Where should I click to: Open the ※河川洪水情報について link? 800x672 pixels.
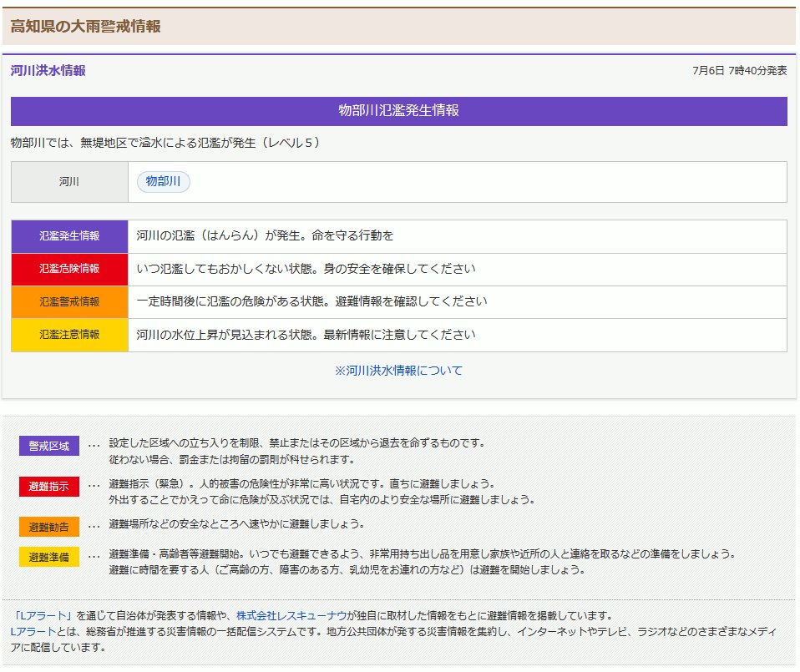pos(398,371)
